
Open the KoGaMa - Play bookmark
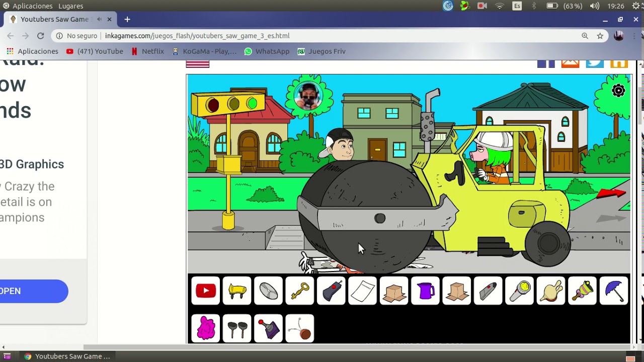(x=204, y=51)
